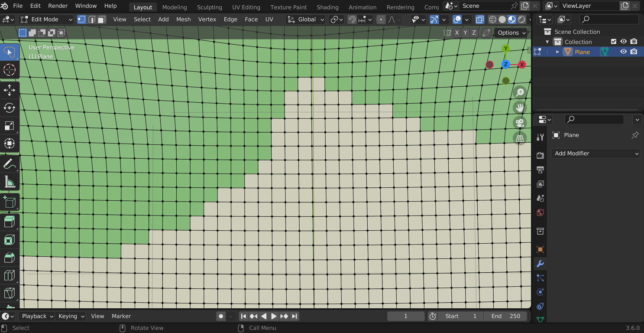
Task: Open the Object properties tab
Action: pyautogui.click(x=540, y=249)
